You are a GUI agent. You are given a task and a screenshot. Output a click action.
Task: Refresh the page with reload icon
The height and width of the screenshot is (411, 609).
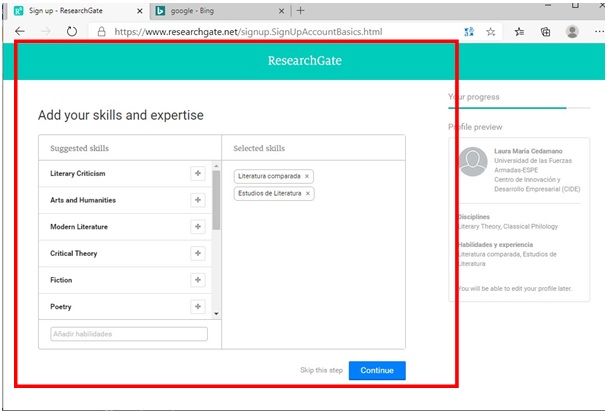(72, 32)
